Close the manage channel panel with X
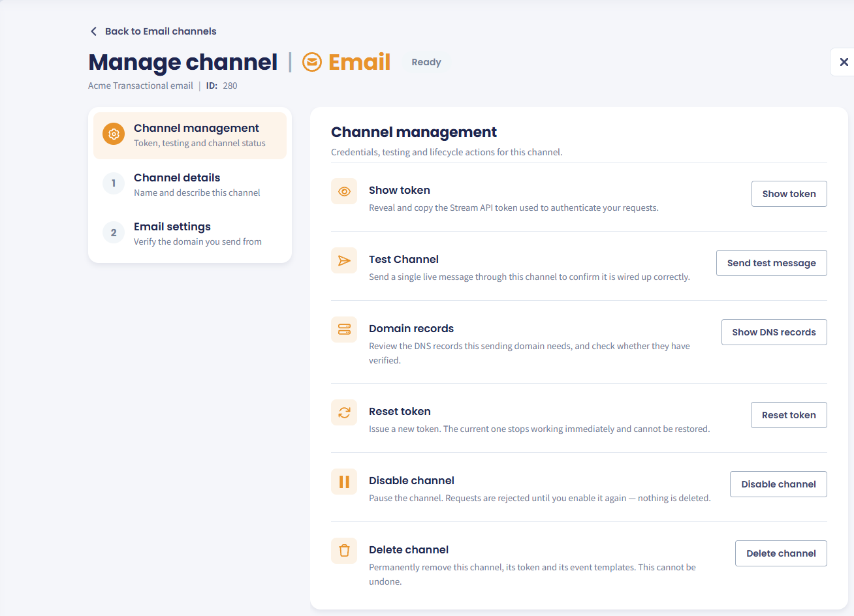The image size is (854, 616). pos(844,62)
